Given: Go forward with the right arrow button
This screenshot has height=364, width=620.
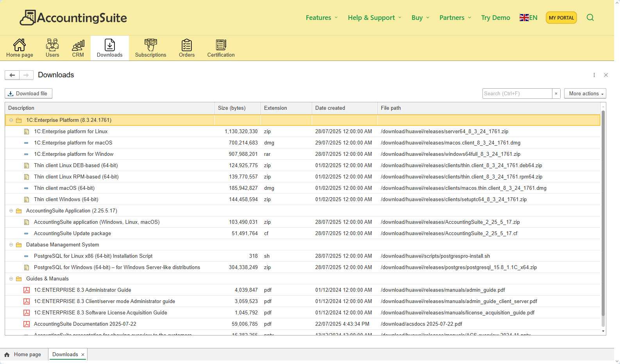Looking at the screenshot, I should click(x=26, y=75).
